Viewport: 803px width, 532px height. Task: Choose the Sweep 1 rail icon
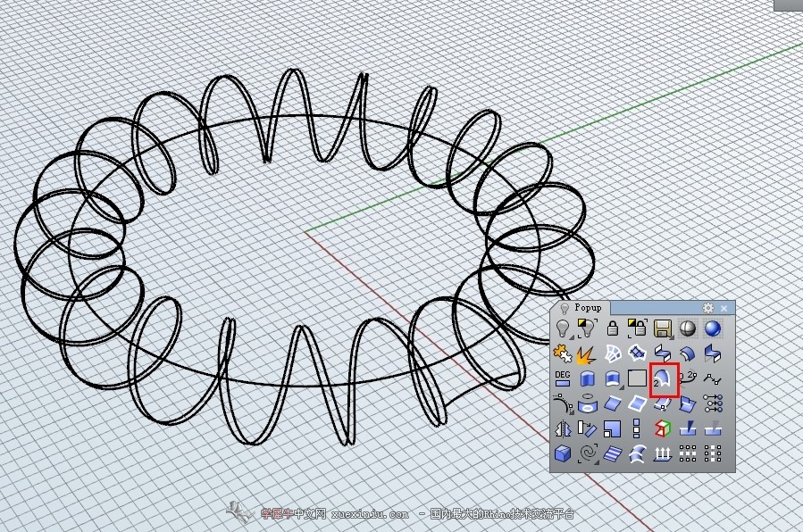click(637, 453)
